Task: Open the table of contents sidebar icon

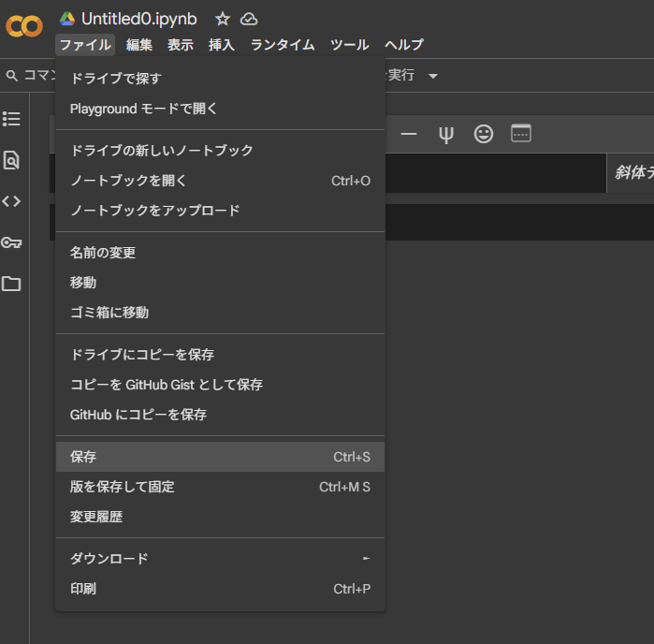Action: (11, 119)
